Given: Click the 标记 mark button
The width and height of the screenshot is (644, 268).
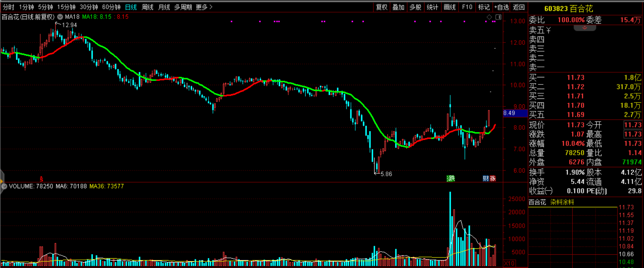Looking at the screenshot, I should coord(484,7).
